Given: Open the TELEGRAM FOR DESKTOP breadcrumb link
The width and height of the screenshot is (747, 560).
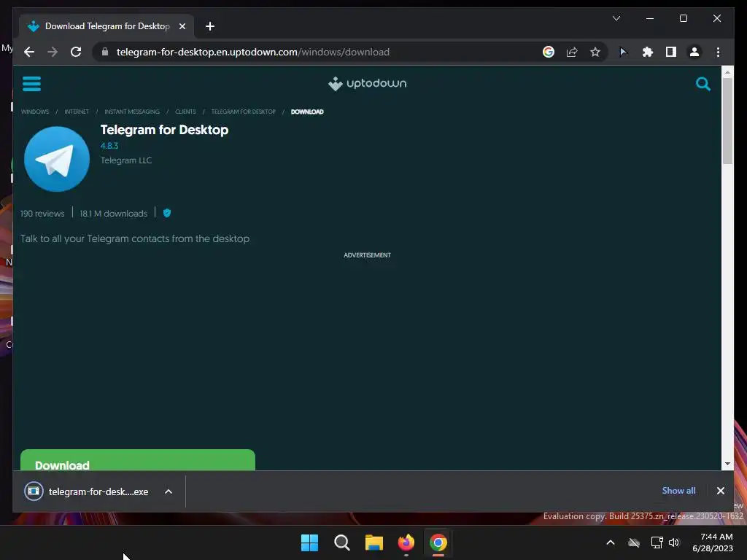Looking at the screenshot, I should coord(244,112).
